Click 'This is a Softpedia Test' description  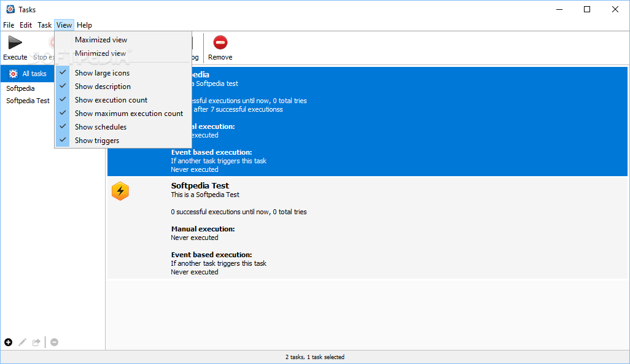(x=205, y=195)
